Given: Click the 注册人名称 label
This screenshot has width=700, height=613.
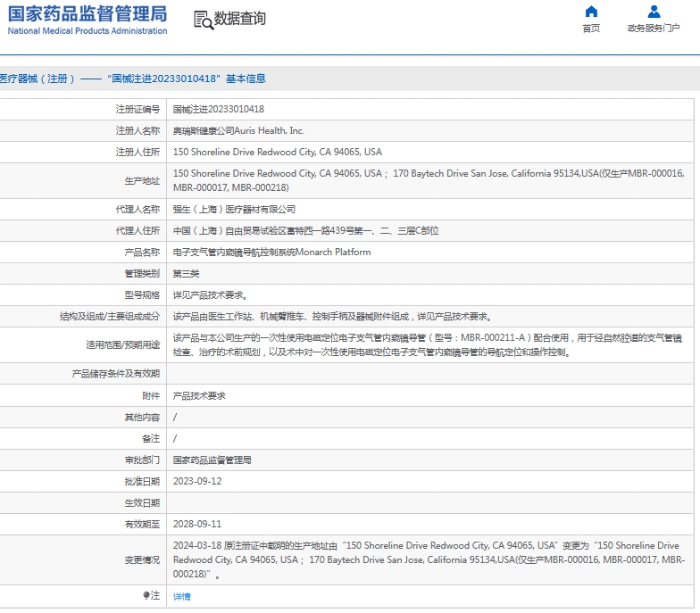Looking at the screenshot, I should pos(137,130).
